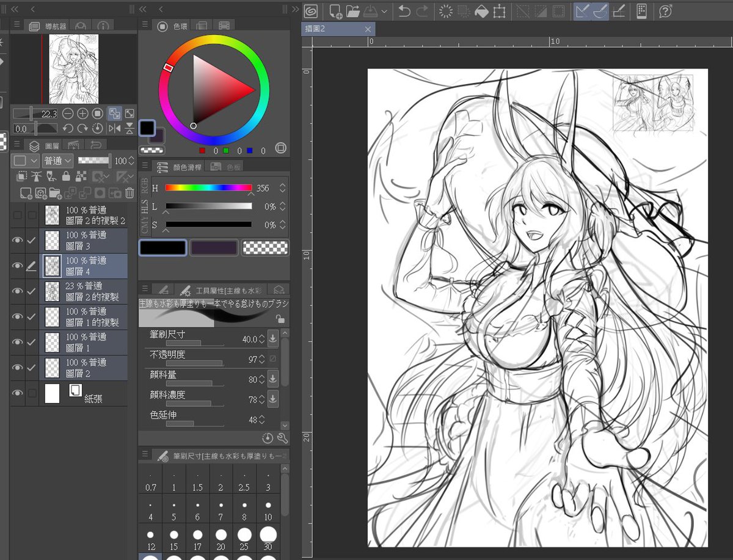The image size is (733, 560).
Task: Open layer palette color dropdown
Action: pyautogui.click(x=26, y=161)
